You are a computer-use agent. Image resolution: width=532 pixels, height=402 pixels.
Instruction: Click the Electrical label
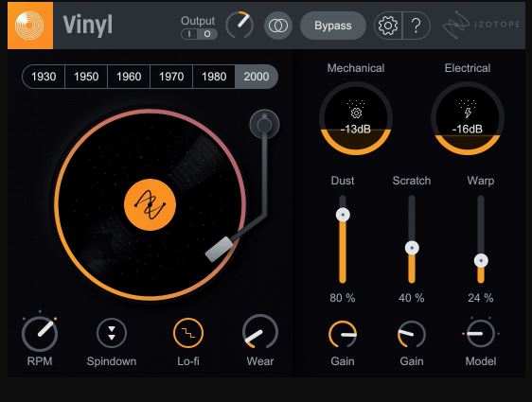click(468, 68)
